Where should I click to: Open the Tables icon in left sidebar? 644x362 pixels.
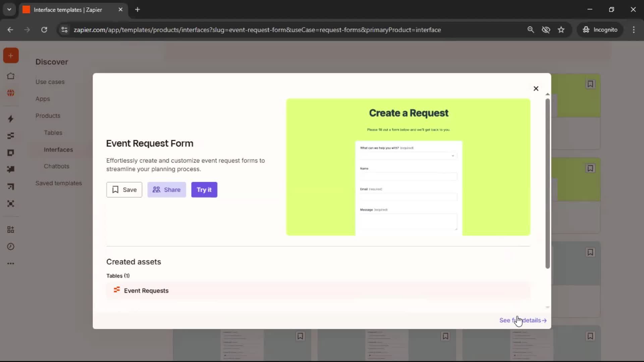point(11,136)
